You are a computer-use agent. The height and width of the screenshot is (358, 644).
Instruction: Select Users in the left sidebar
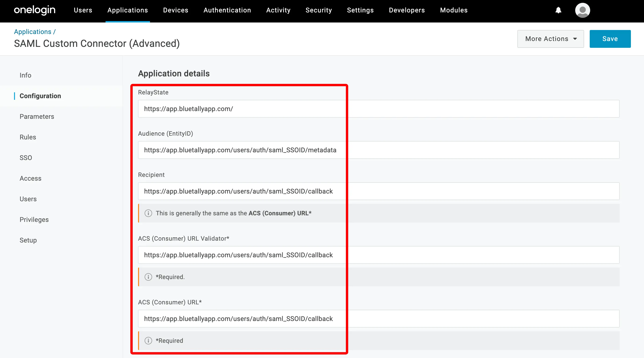tap(28, 199)
